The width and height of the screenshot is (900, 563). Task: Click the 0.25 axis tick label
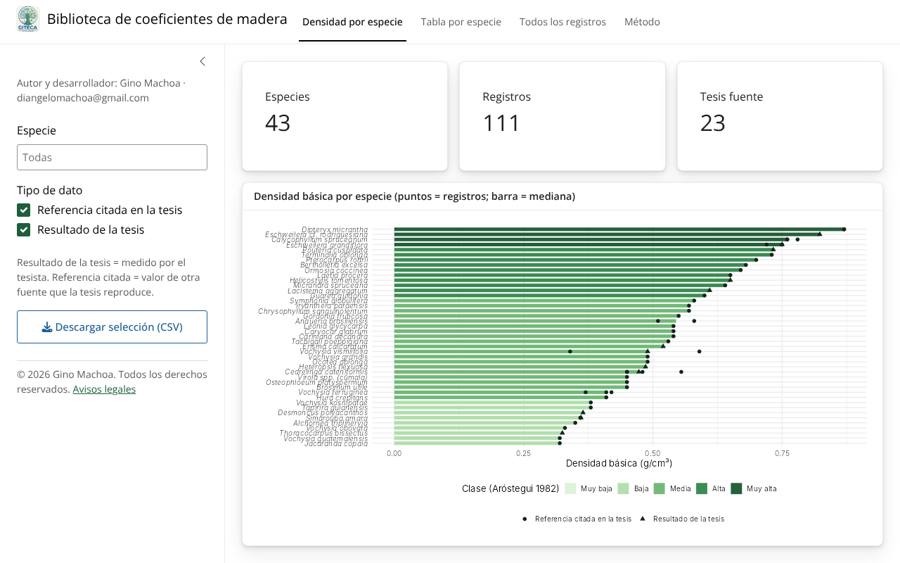(x=523, y=453)
